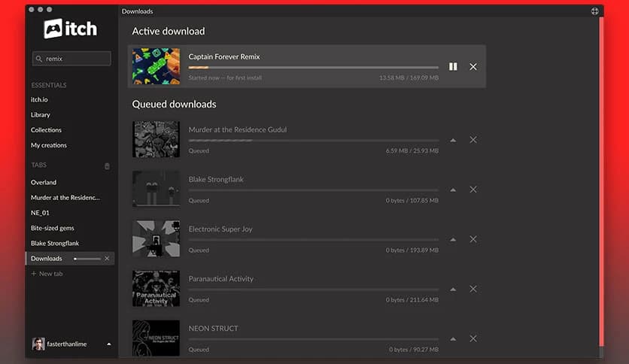Switch to the Blake Strongflank sidebar tab
Image resolution: width=629 pixels, height=364 pixels.
[55, 244]
